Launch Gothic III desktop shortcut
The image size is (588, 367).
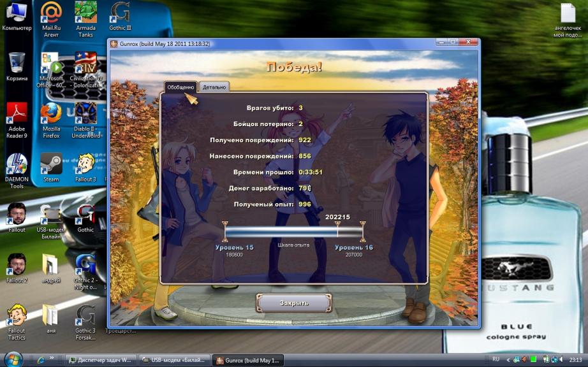[120, 13]
